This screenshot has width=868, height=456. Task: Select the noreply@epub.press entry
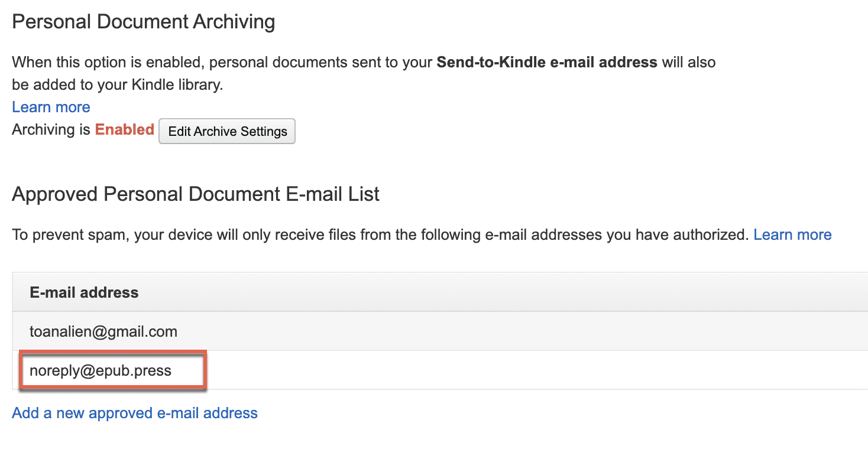click(101, 370)
